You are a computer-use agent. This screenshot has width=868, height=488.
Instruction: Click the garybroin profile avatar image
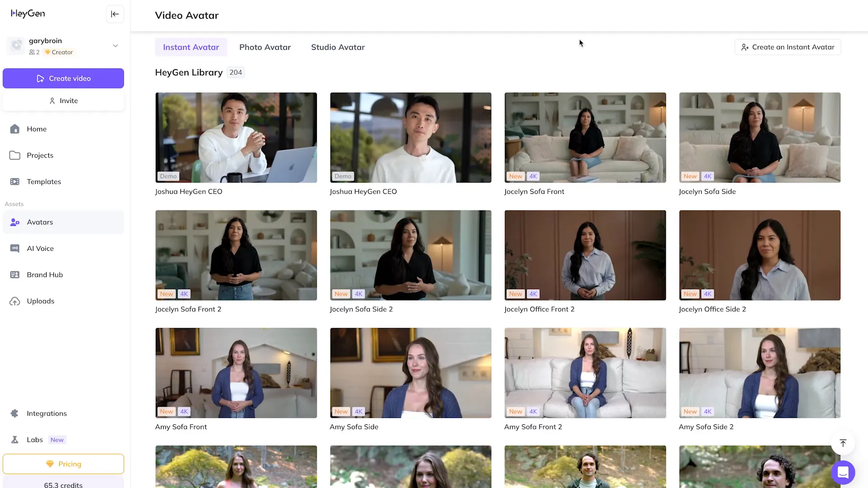pos(16,46)
